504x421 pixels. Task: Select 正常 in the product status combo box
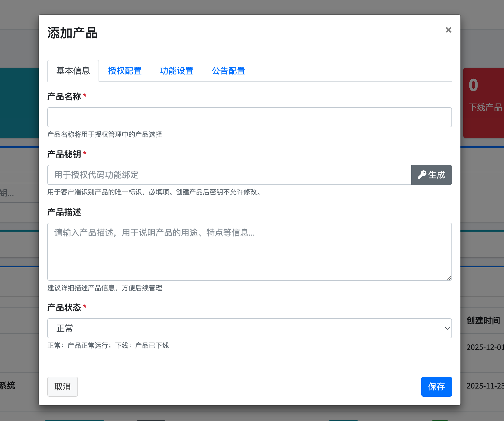pyautogui.click(x=249, y=328)
